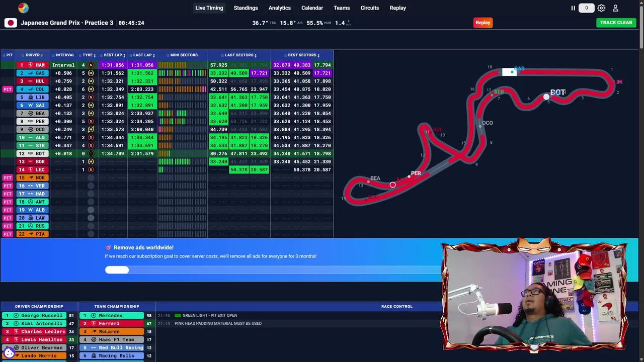Select the LEC driver row tag
Screen dimensions: 644x362
33,169
